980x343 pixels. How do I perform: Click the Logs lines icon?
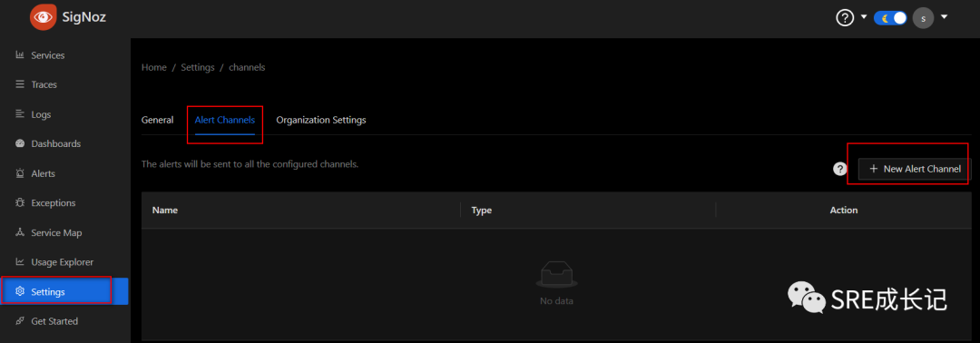pos(19,113)
